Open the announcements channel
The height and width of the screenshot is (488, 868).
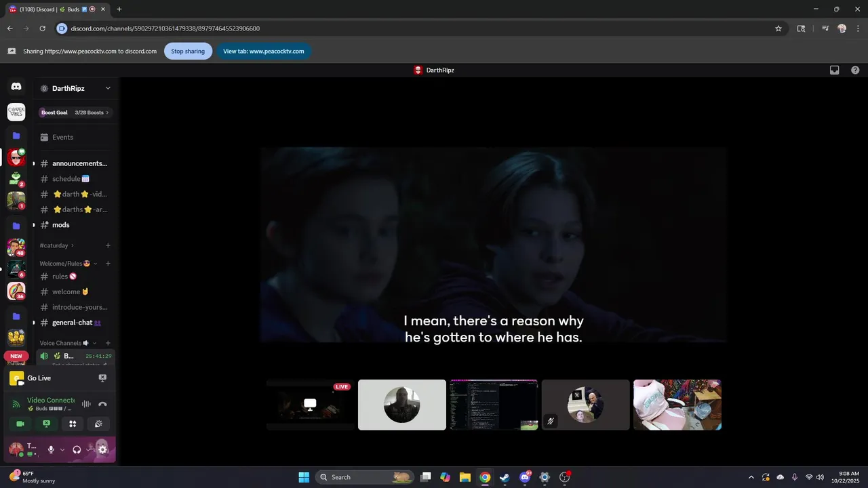pos(75,163)
